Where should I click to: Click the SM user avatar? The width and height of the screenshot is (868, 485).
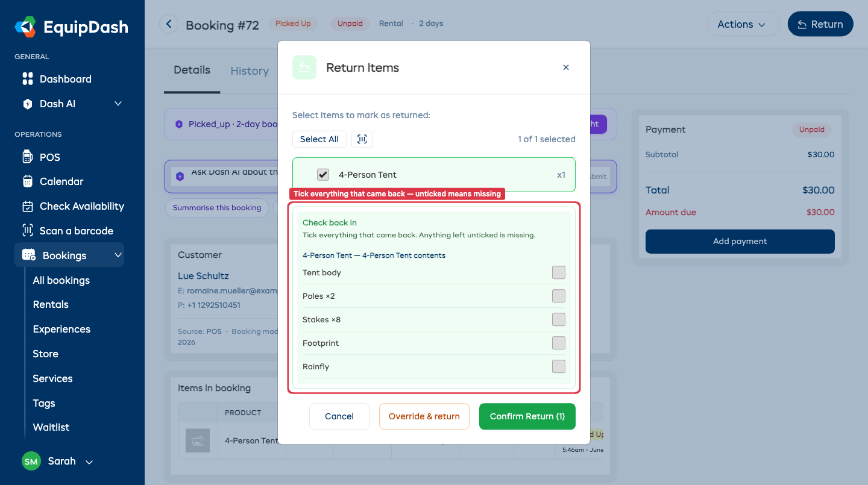click(31, 462)
